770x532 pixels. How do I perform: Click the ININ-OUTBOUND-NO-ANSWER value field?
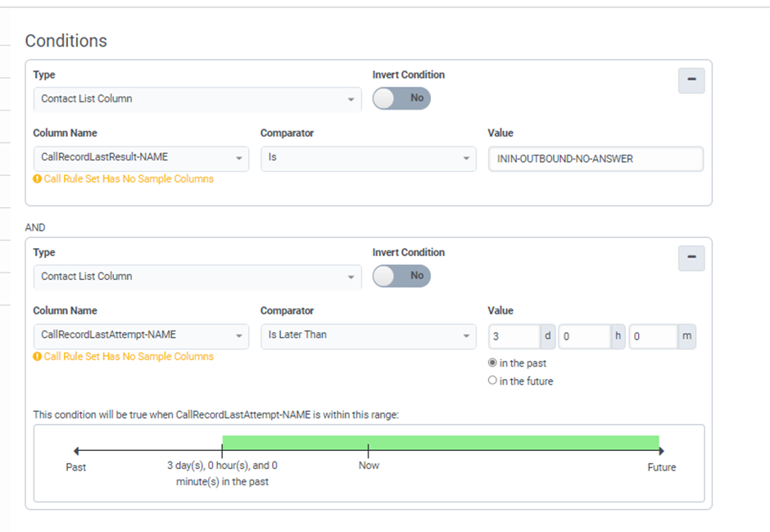point(596,159)
